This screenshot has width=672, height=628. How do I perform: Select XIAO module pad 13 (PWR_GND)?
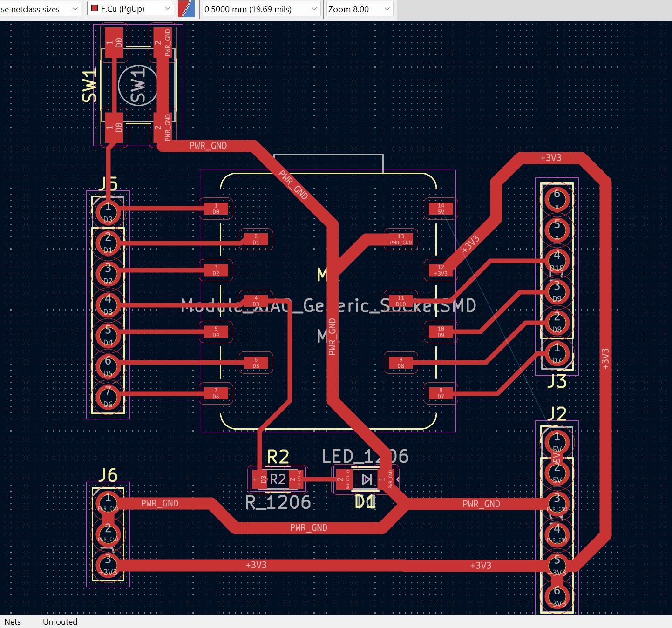pos(400,239)
